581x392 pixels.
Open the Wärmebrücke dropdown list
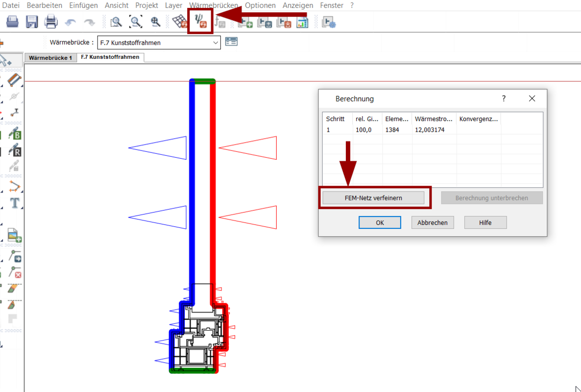tap(216, 43)
